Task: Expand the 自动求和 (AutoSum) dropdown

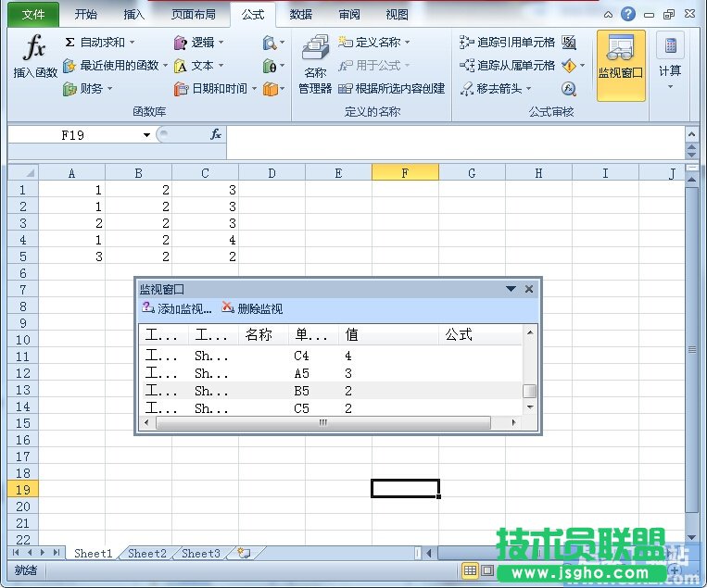Action: pyautogui.click(x=132, y=42)
